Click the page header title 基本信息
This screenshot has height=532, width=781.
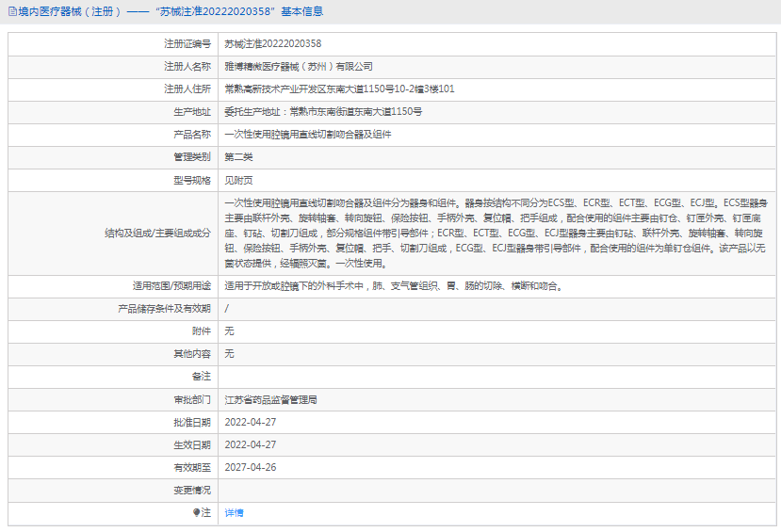(x=302, y=11)
